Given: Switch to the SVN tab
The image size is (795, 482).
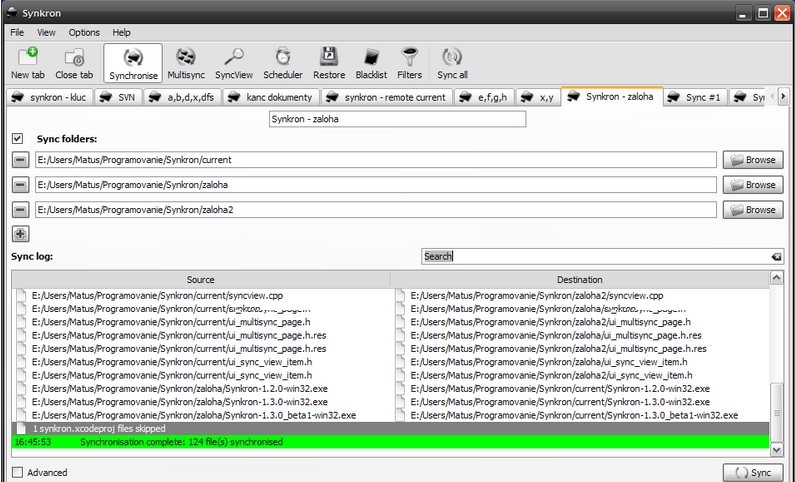Looking at the screenshot, I should tap(119, 97).
